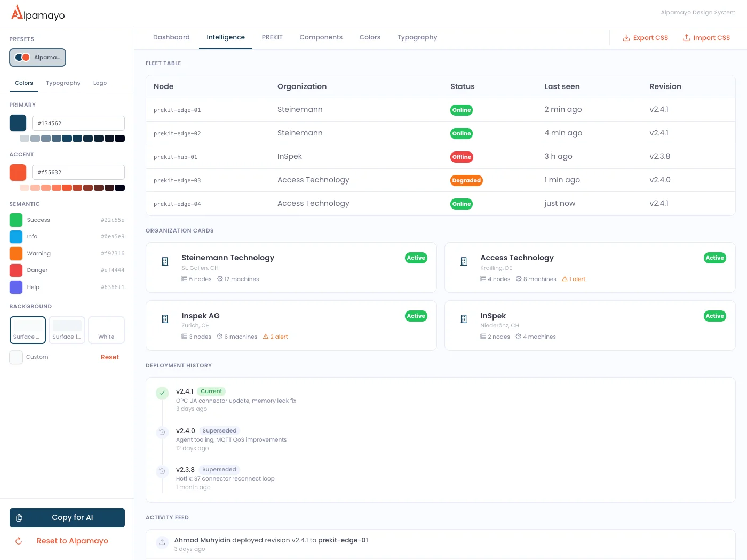This screenshot has height=560, width=747.
Task: Click the Warning semantic color swatch
Action: coord(16,253)
